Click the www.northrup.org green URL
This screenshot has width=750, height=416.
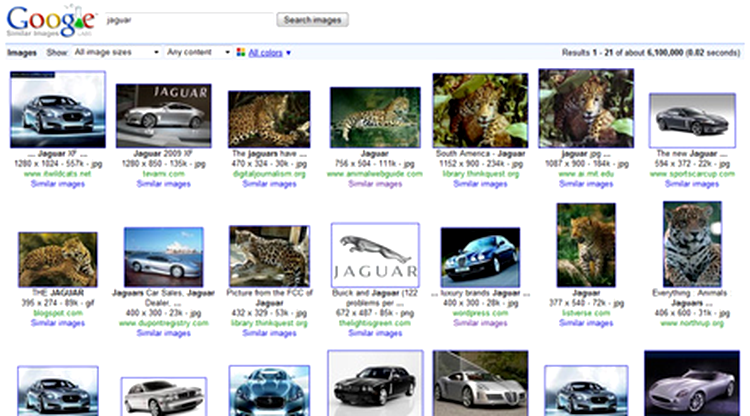[x=692, y=323]
